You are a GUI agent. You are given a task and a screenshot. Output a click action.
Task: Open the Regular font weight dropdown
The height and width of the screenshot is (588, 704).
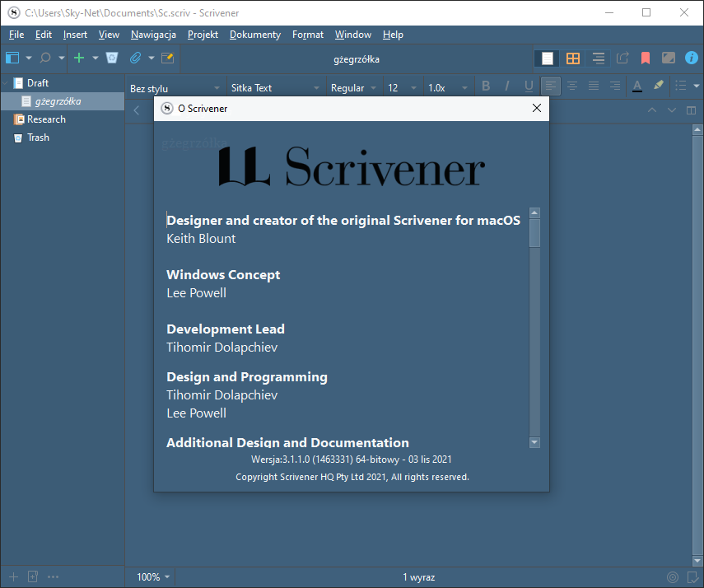tap(353, 88)
